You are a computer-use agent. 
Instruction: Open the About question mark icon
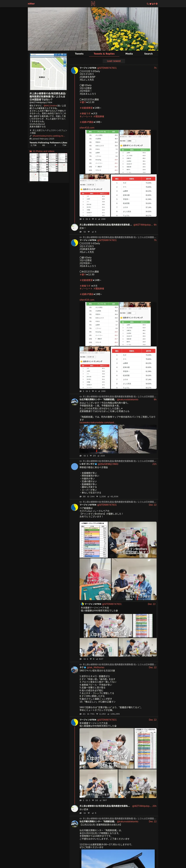click(x=154, y=4)
